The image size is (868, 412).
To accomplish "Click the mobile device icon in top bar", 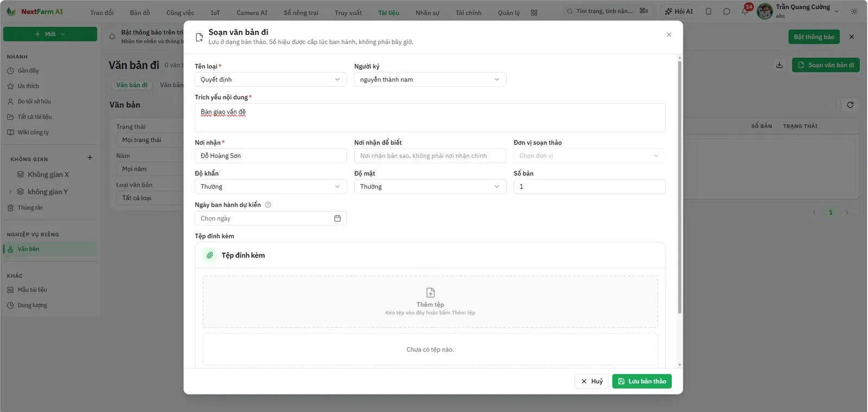I will click(709, 11).
